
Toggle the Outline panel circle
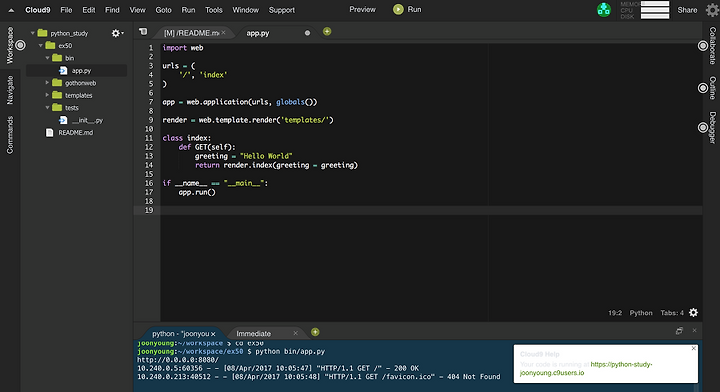[x=703, y=88]
